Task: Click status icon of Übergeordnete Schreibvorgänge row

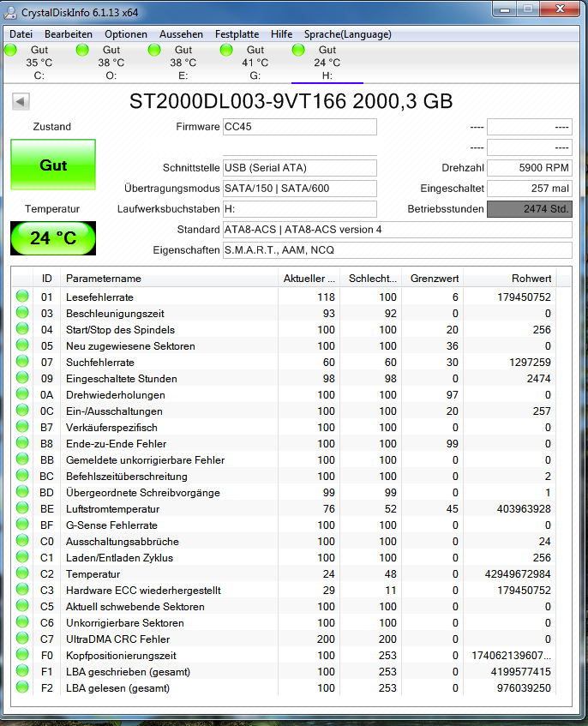Action: pyautogui.click(x=22, y=492)
